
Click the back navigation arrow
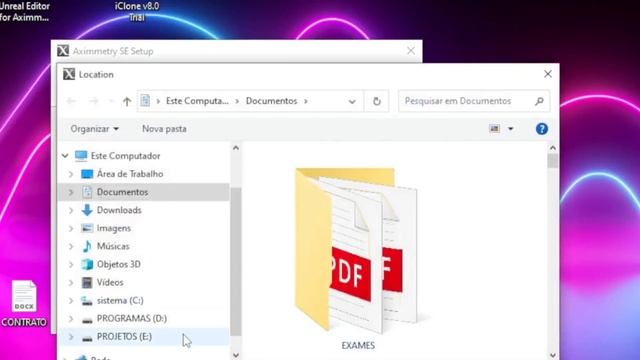(71, 101)
